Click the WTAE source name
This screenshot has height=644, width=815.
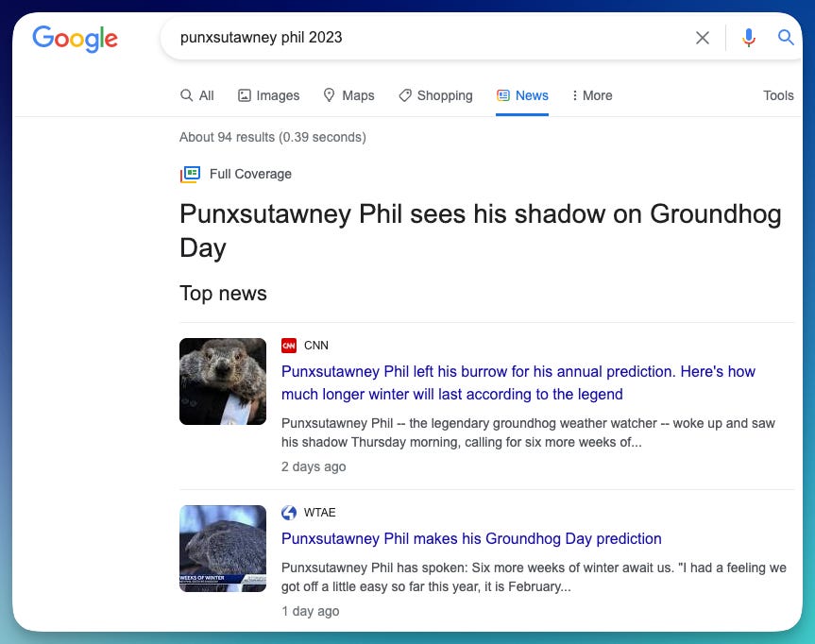319,513
